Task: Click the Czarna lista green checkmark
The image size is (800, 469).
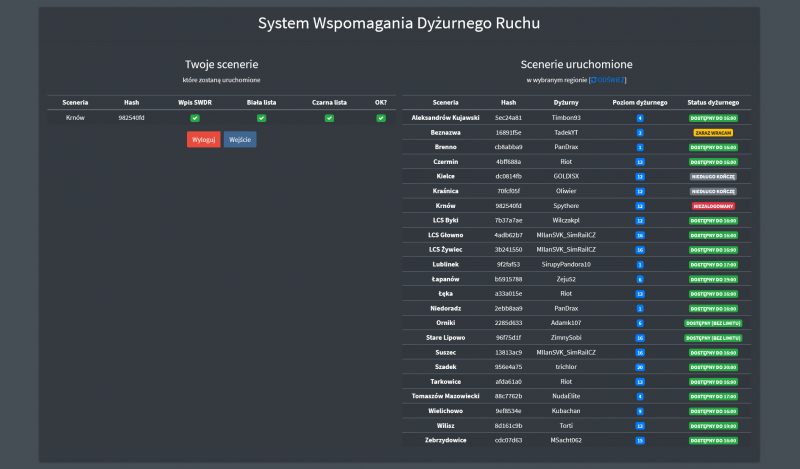Action: pos(328,118)
